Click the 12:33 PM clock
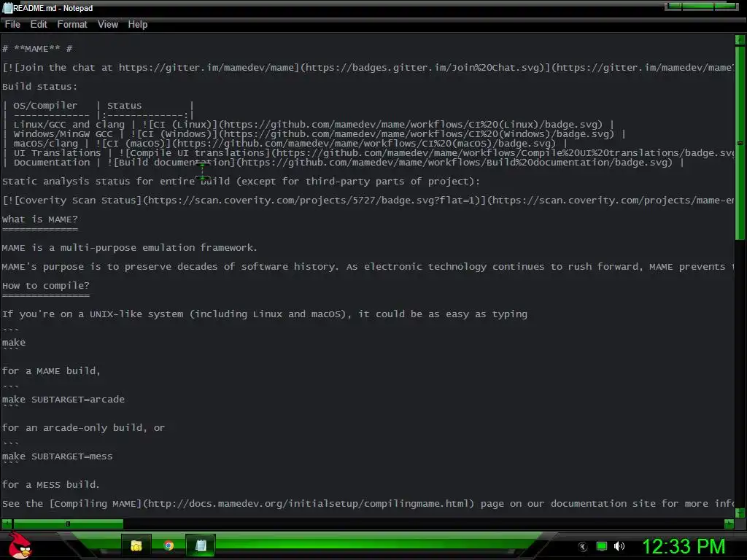The width and height of the screenshot is (747, 560). tap(684, 546)
